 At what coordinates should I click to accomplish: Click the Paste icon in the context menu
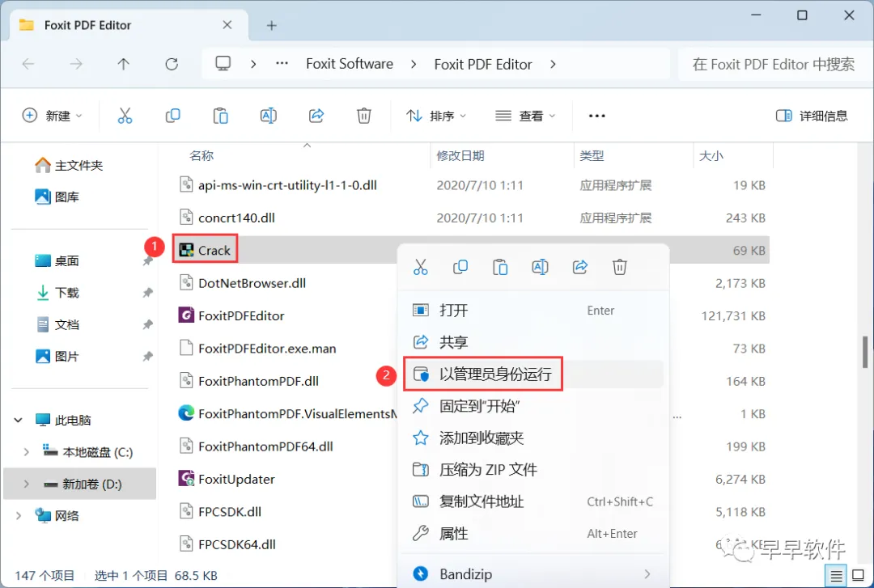(500, 267)
